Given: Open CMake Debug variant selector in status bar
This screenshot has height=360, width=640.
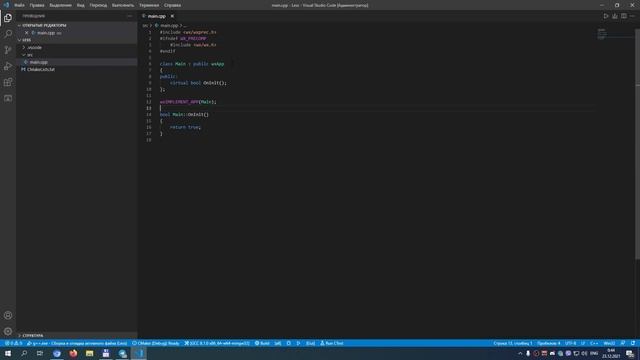Looking at the screenshot, I should (156, 343).
